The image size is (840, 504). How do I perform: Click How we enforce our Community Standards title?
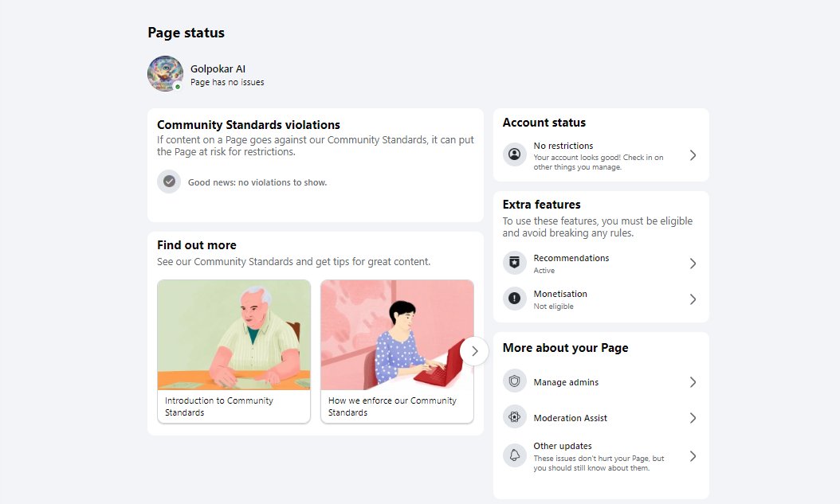tap(392, 407)
